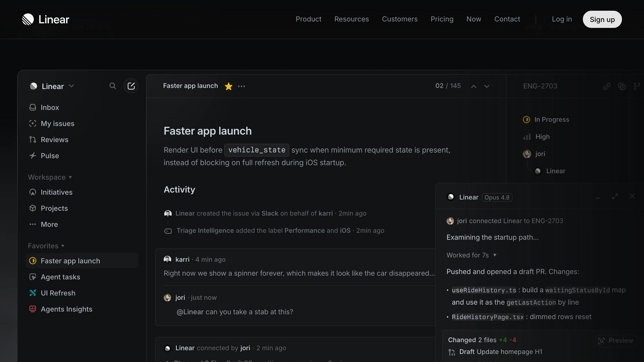The height and width of the screenshot is (362, 644).
Task: Set priority via the High bars icon
Action: [527, 137]
